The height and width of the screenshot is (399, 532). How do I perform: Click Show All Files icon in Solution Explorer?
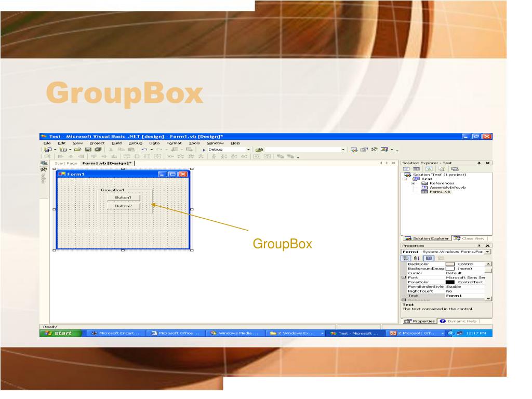tap(442, 169)
